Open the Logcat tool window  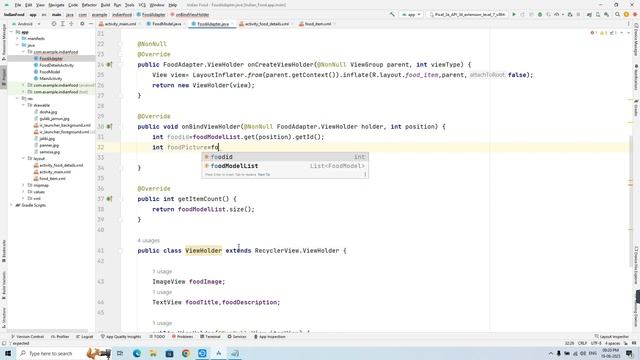tap(84, 337)
